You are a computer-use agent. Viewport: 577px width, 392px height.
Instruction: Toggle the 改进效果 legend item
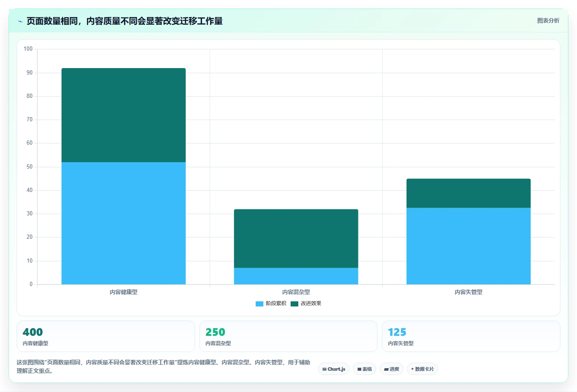[x=306, y=303]
